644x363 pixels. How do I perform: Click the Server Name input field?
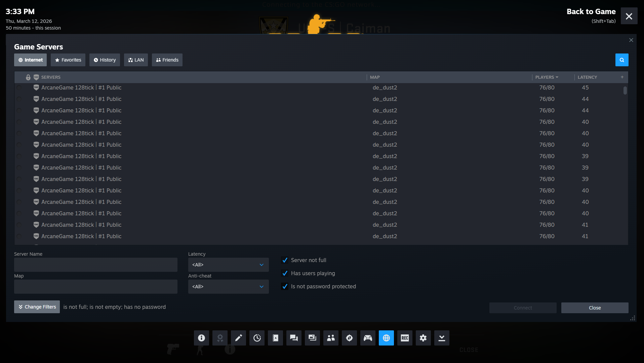pos(96,265)
